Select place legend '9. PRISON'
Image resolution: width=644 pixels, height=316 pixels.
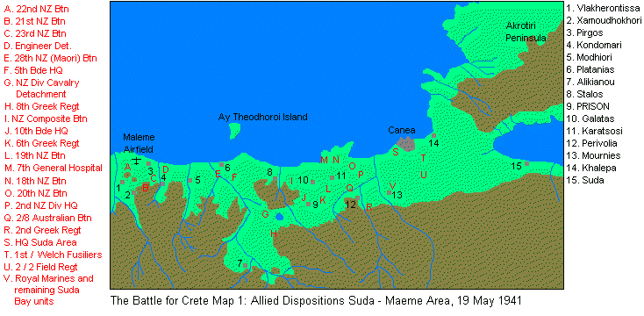(x=588, y=106)
